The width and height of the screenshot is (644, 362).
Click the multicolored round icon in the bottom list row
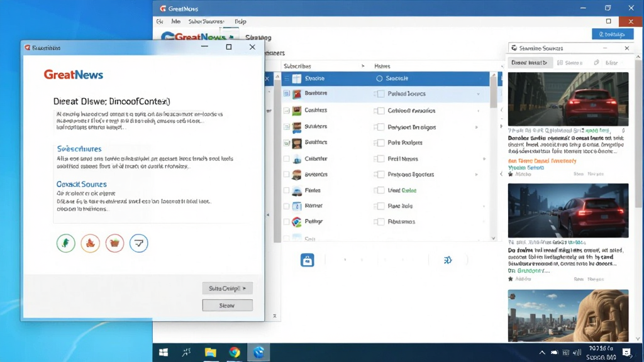(x=297, y=222)
